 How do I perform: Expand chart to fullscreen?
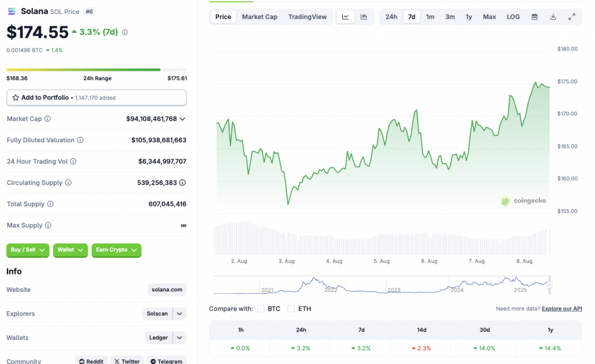(572, 17)
